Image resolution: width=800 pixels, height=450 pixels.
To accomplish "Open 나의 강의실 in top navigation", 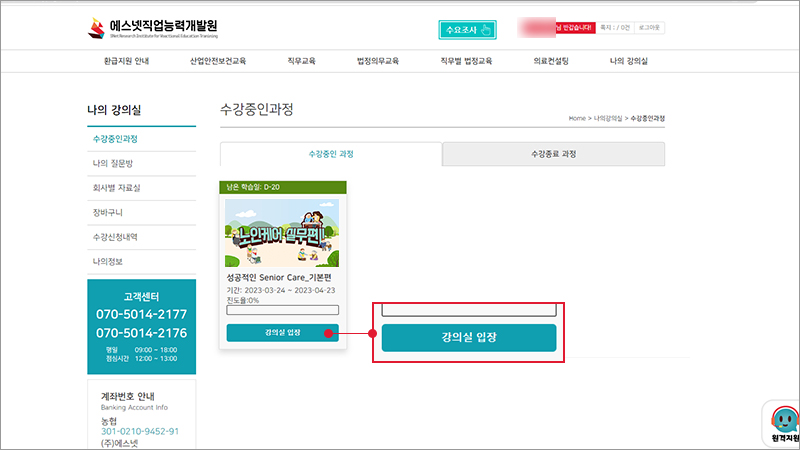I will coord(629,61).
